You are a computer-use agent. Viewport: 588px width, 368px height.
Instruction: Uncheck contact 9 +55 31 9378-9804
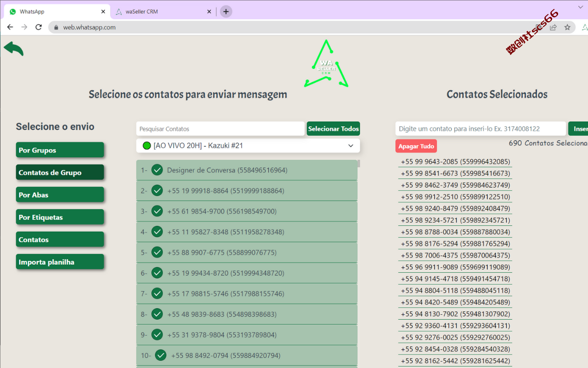[x=157, y=334]
